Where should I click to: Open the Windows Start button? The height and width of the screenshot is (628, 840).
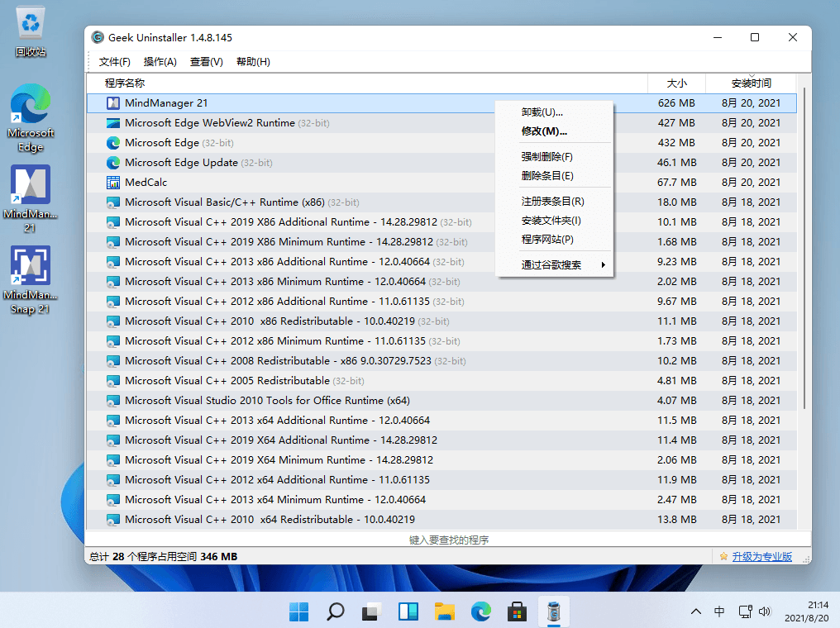(x=299, y=611)
